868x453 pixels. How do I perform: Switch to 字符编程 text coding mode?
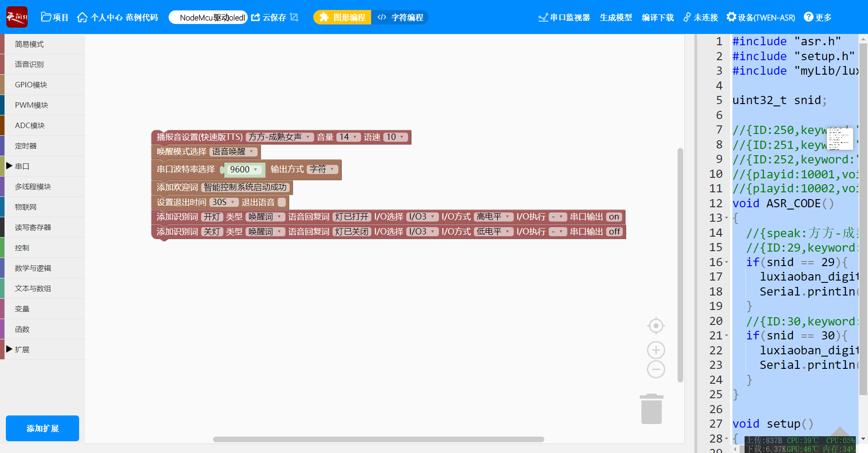(x=401, y=17)
